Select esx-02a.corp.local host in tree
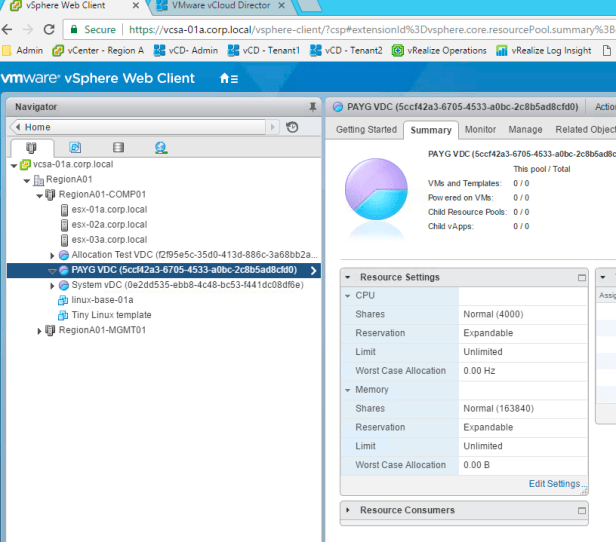The image size is (616, 542). pyautogui.click(x=109, y=225)
